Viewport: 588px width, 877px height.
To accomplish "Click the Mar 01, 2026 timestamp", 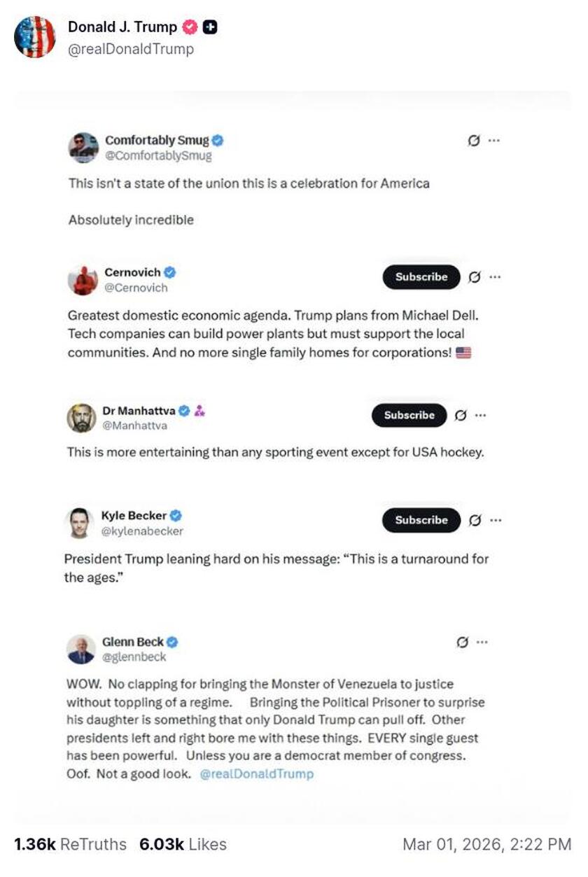I will [x=486, y=844].
